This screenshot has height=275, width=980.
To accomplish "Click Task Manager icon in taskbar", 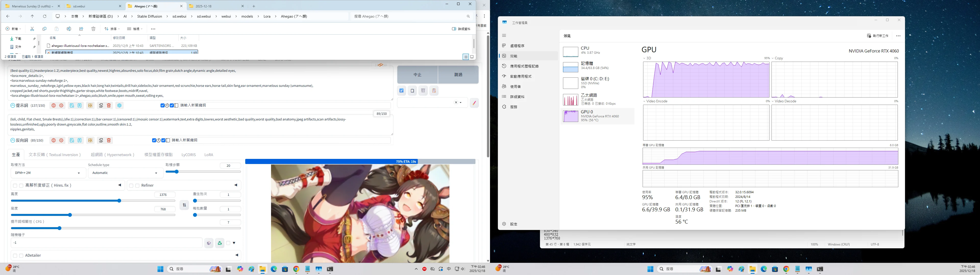I will tap(318, 269).
